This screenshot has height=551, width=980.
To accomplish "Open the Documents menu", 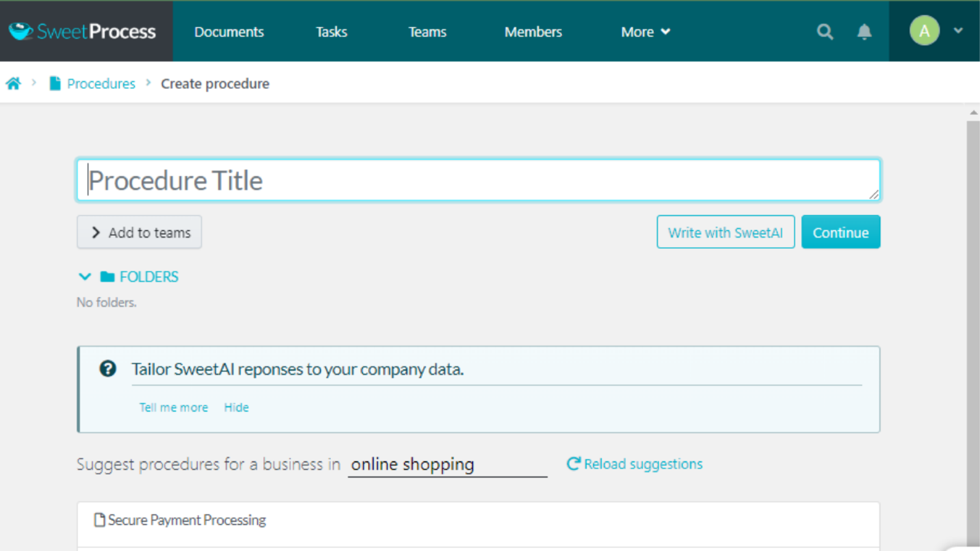I will (x=229, y=32).
